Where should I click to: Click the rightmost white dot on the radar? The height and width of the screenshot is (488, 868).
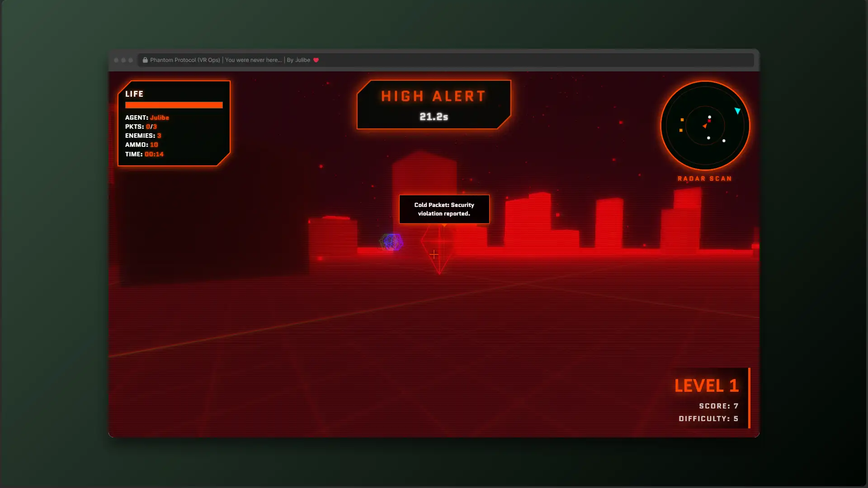click(x=724, y=141)
